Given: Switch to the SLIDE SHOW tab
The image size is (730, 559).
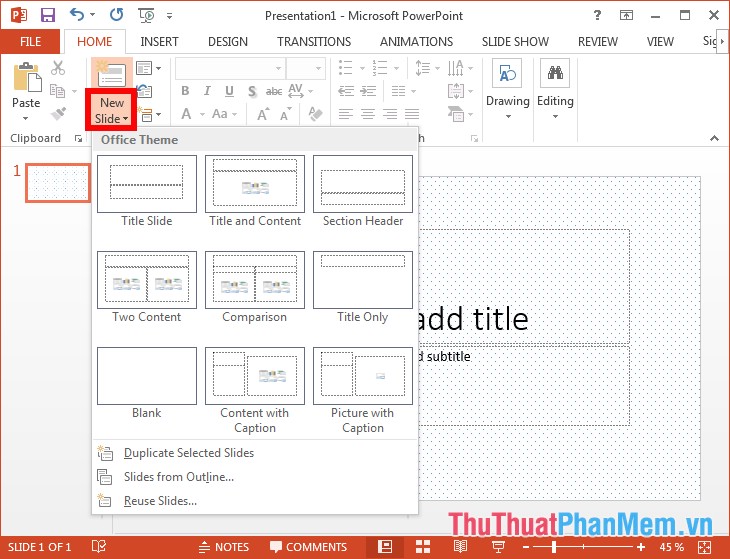Looking at the screenshot, I should pyautogui.click(x=515, y=41).
